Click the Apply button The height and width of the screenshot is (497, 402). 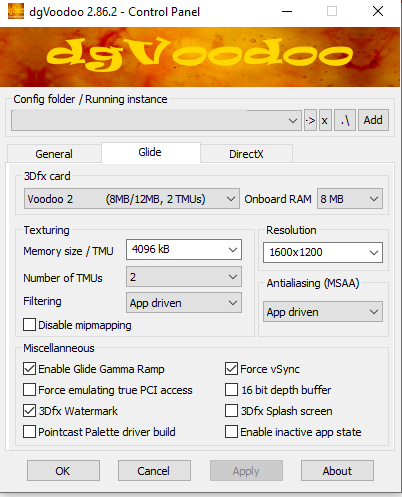point(246,471)
